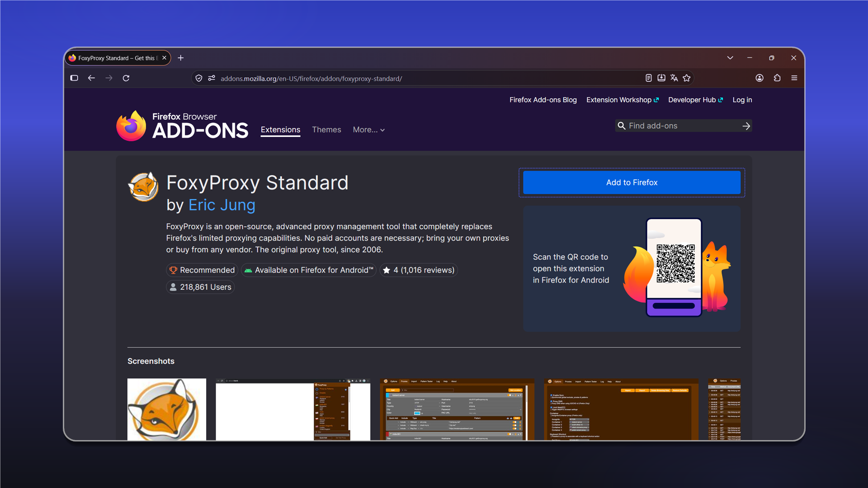
Task: Select the Extensions navigation tab
Action: click(280, 130)
